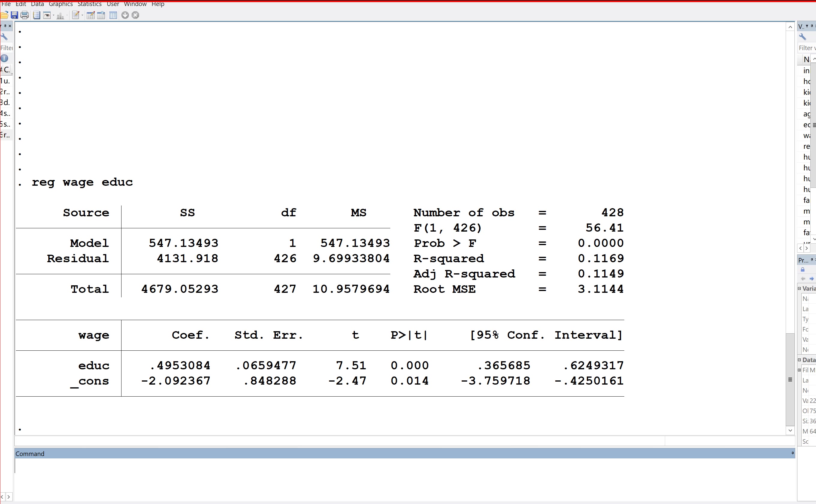The width and height of the screenshot is (816, 504).
Task: Click Variables list scroll left arrow
Action: [800, 248]
